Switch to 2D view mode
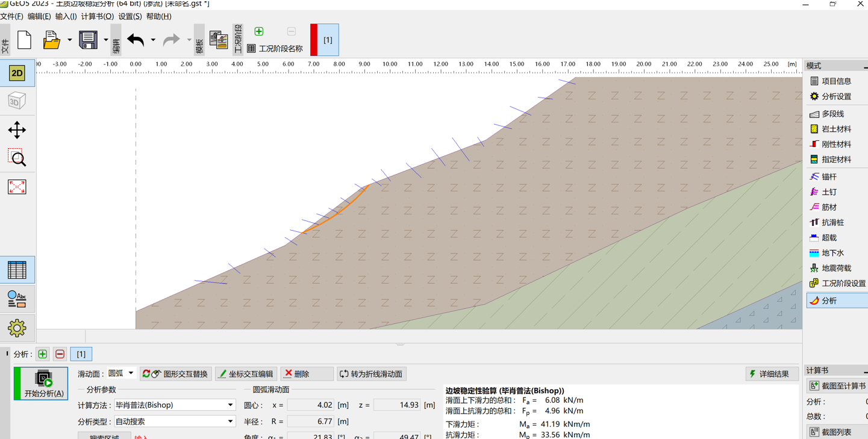 point(17,73)
